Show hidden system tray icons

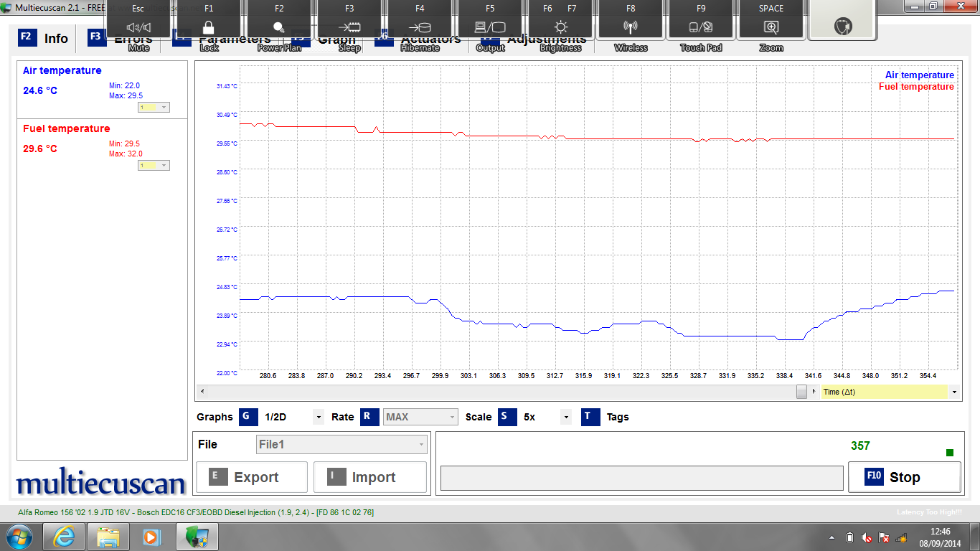[832, 537]
